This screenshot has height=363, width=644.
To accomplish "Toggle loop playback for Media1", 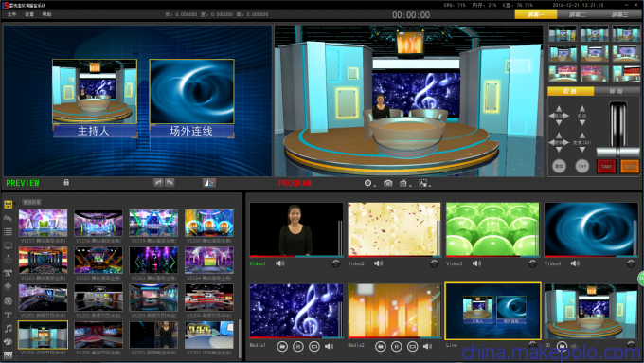I will click(x=314, y=347).
